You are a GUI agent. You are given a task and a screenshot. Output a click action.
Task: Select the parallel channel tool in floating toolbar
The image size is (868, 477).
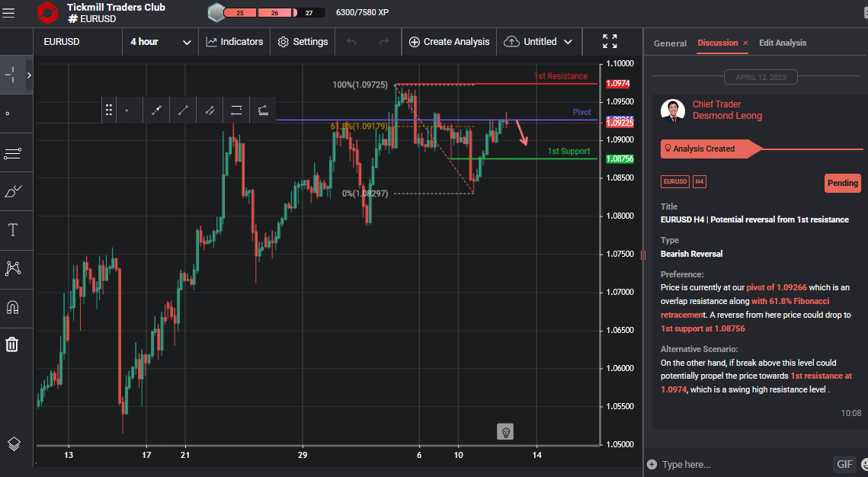coord(210,110)
